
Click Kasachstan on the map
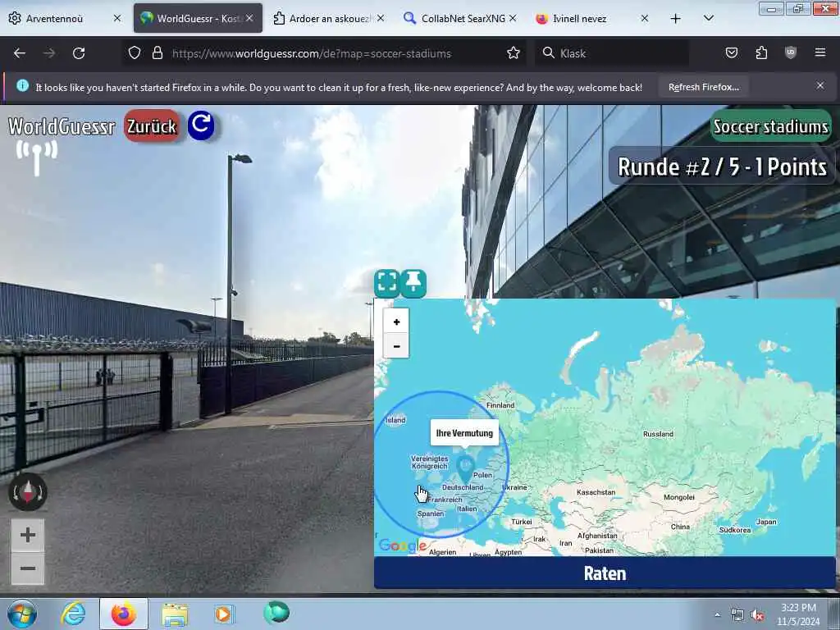pyautogui.click(x=596, y=492)
